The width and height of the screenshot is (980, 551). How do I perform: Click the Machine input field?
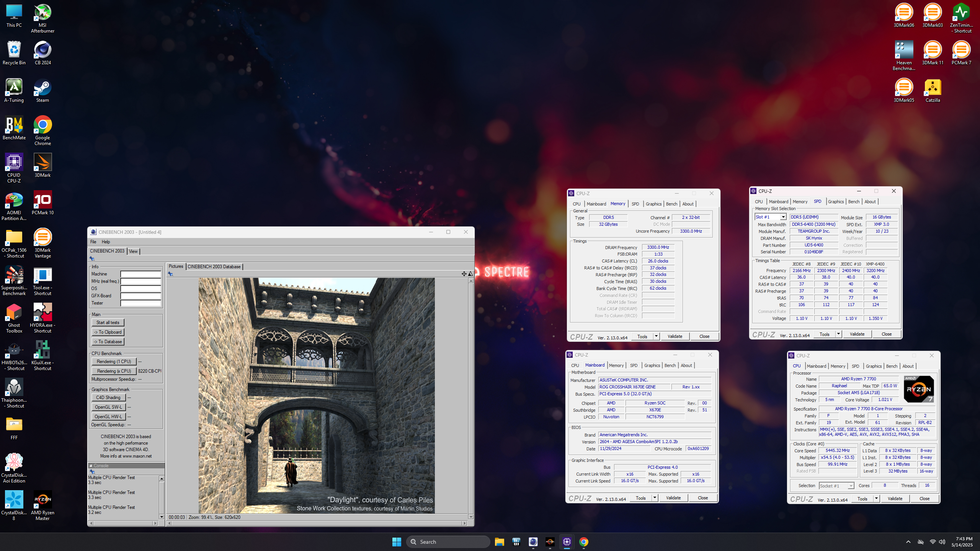(x=141, y=274)
